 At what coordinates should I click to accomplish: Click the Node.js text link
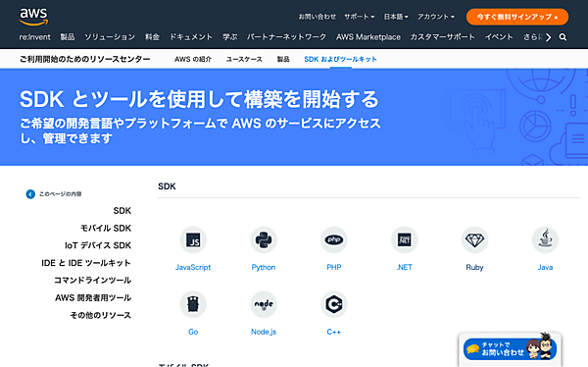(x=264, y=332)
